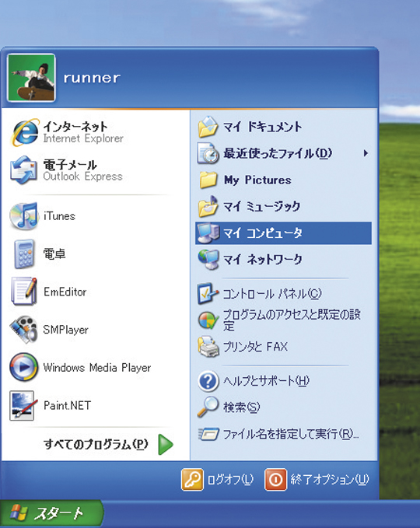This screenshot has width=420, height=528.
Task: Click the 終了オプション power button
Action: (x=317, y=479)
